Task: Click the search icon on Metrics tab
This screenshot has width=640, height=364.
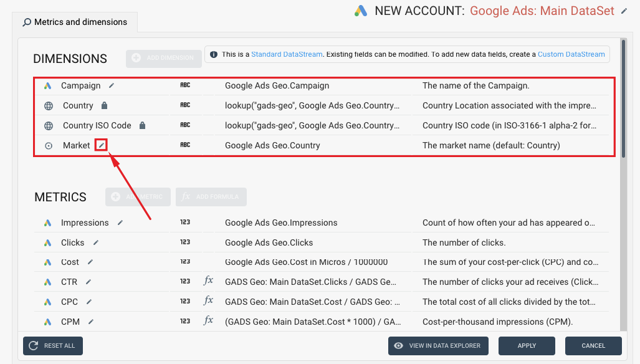Action: pyautogui.click(x=27, y=22)
